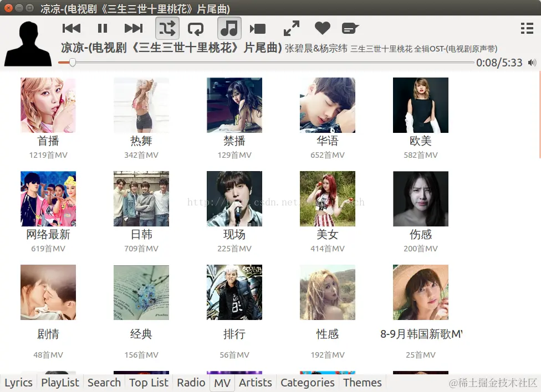The image size is (541, 392).
Task: Open the 8-9月韩国新歌 MV thumbnail
Action: pos(421,292)
